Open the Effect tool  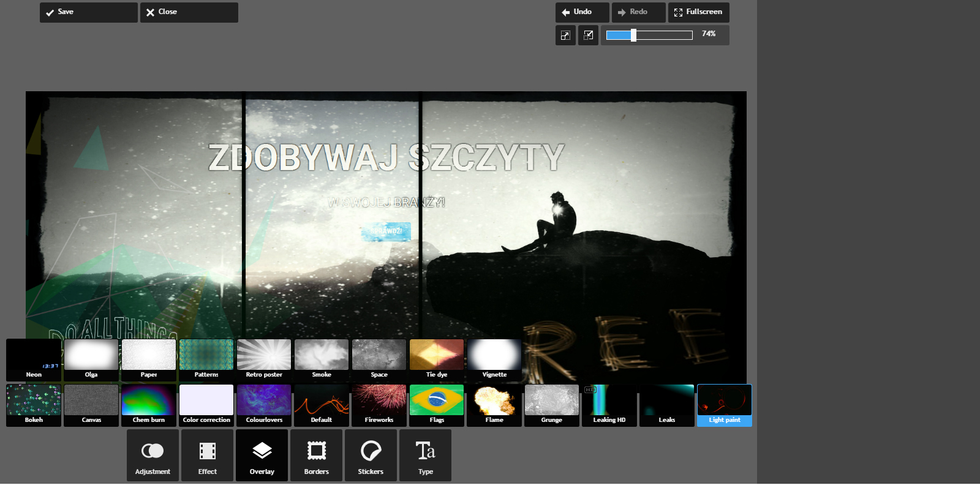pyautogui.click(x=207, y=455)
